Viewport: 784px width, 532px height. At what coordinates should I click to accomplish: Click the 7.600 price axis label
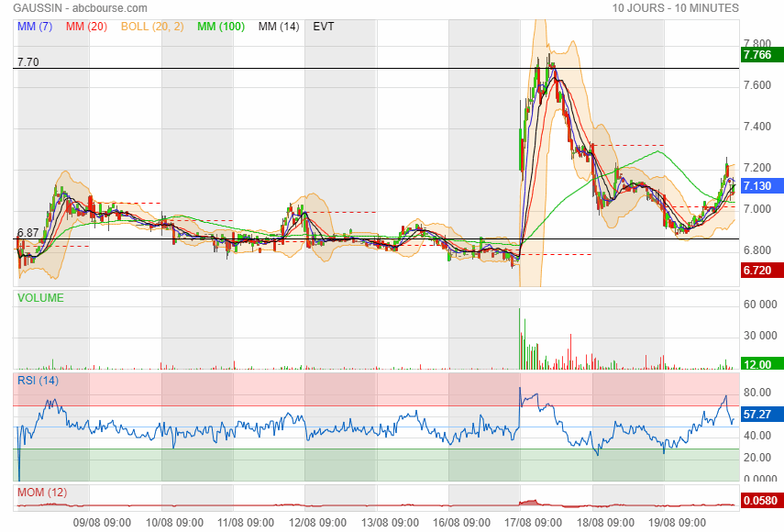(757, 85)
